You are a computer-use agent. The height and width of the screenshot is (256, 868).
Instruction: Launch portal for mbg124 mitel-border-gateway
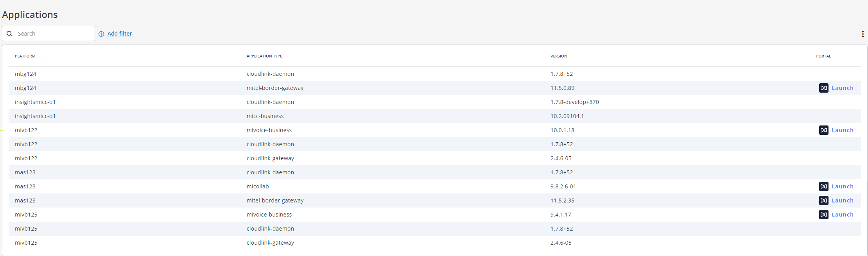(x=836, y=88)
